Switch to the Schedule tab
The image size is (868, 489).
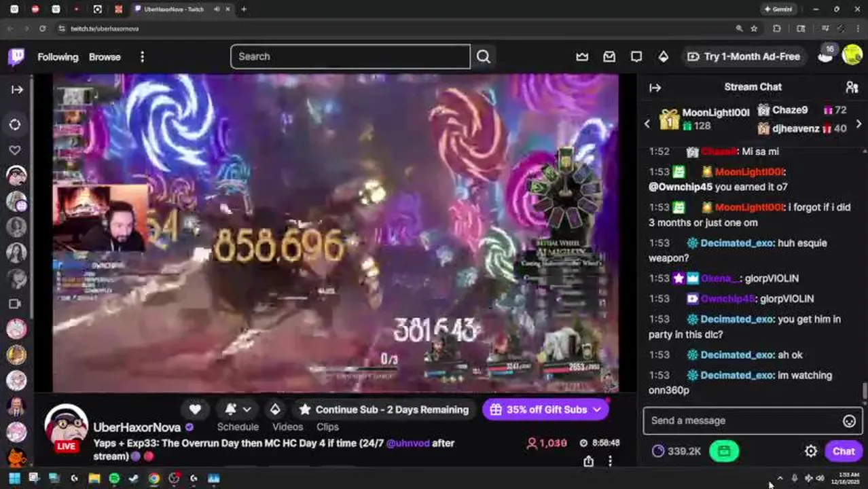click(x=238, y=427)
